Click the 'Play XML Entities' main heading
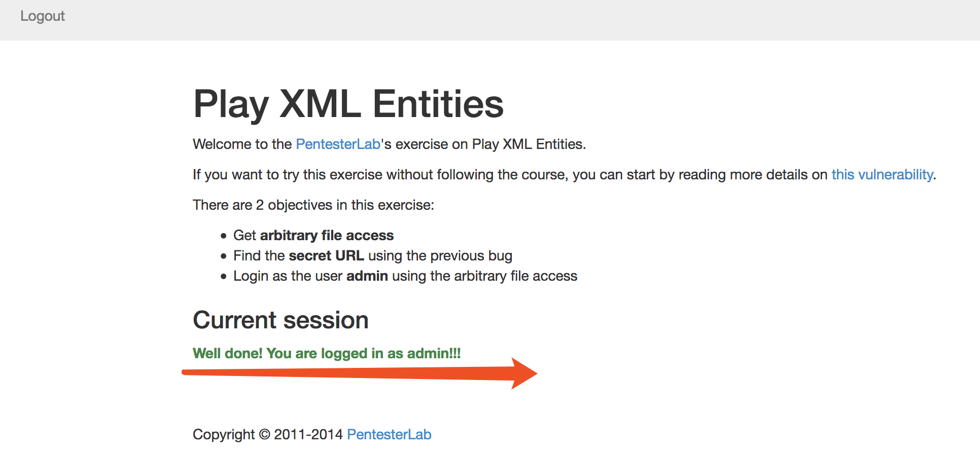Viewport: 980px width, 454px height. [x=348, y=104]
